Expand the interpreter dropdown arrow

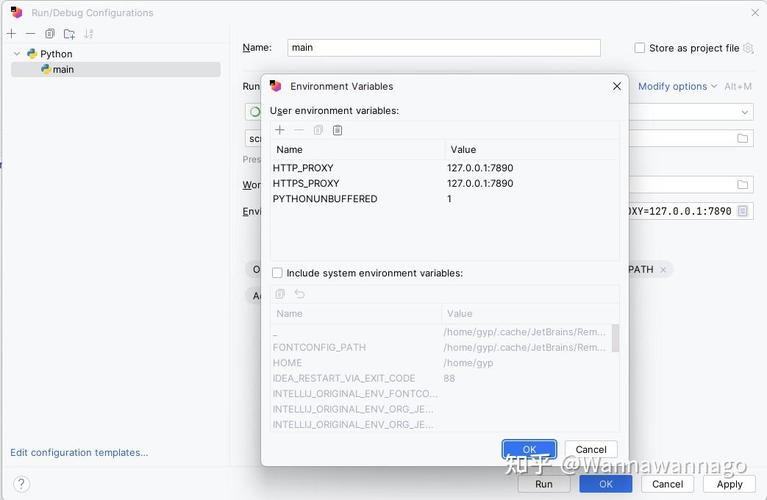pos(744,112)
